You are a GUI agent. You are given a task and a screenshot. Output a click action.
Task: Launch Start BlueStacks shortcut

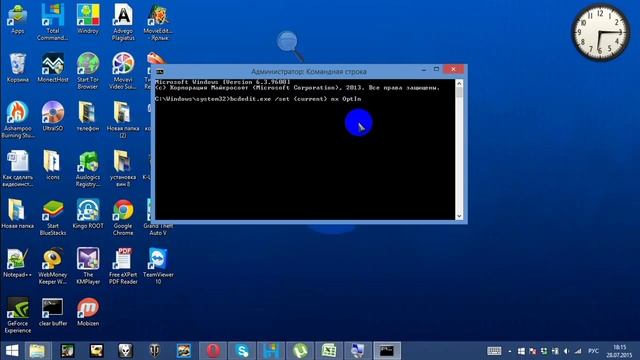tap(53, 217)
